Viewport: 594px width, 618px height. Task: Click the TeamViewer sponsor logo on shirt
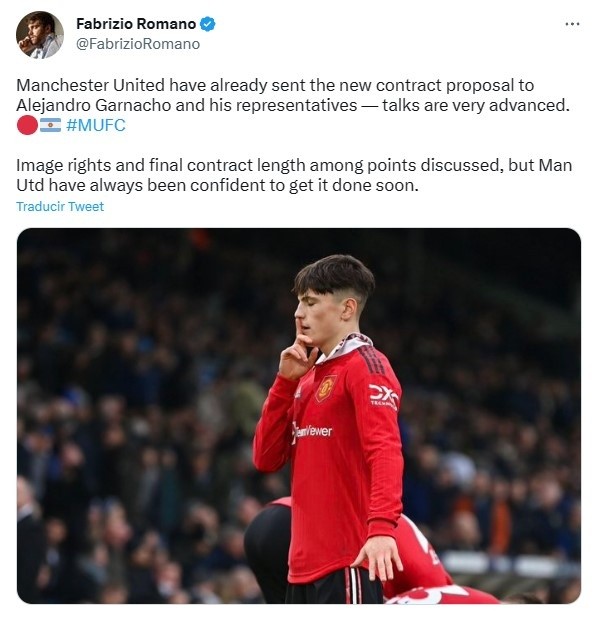(313, 432)
